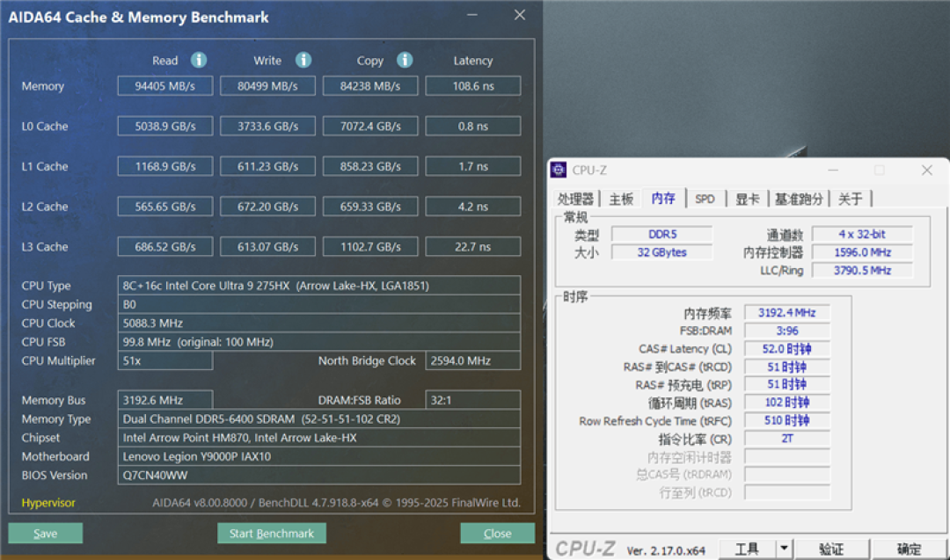Open the 工具 dropdown arrow
The height and width of the screenshot is (560, 950).
(784, 549)
